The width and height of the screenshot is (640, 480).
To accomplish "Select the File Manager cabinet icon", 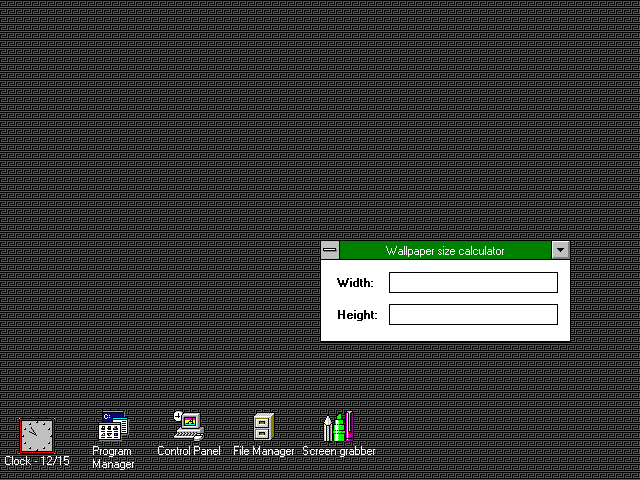I will pyautogui.click(x=263, y=427).
